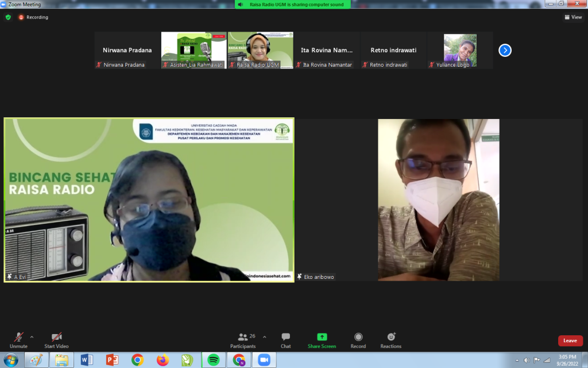Show hidden system tray icons
Screen dimensions: 588x368
click(517, 361)
